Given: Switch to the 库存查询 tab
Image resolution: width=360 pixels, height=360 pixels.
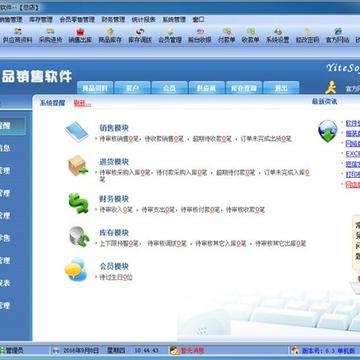Looking at the screenshot, I should (244, 88).
